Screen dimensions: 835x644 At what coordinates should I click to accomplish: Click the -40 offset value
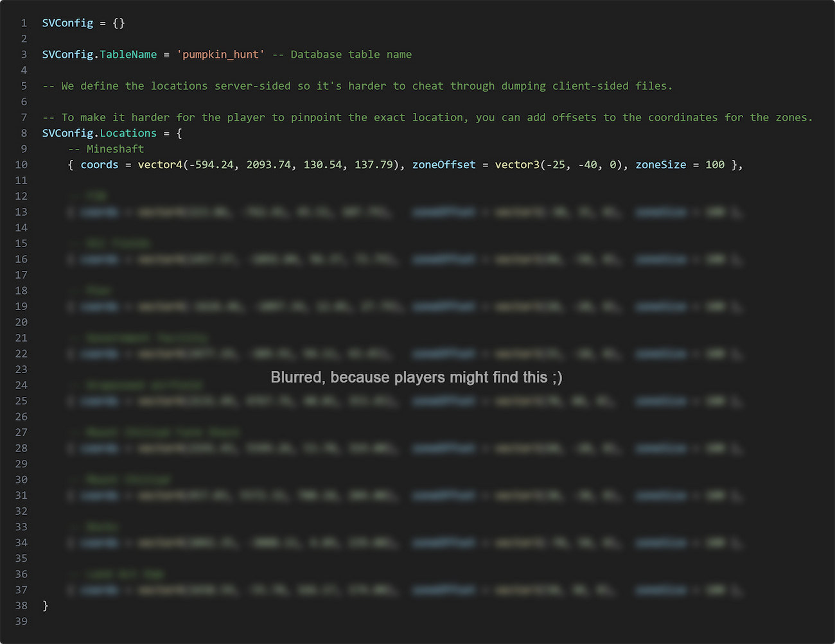[x=587, y=165]
